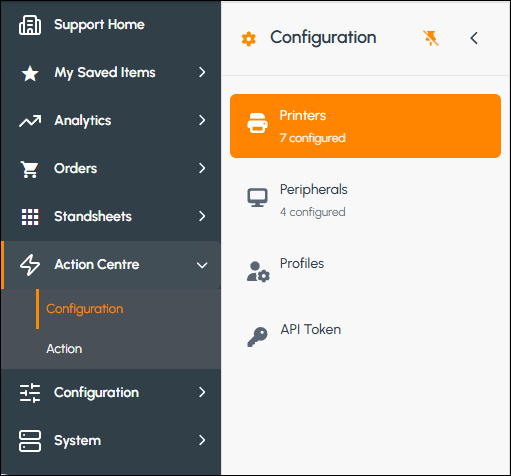Viewport: 511px width, 476px height.
Task: Select Orders in the sidebar
Action: click(x=111, y=168)
